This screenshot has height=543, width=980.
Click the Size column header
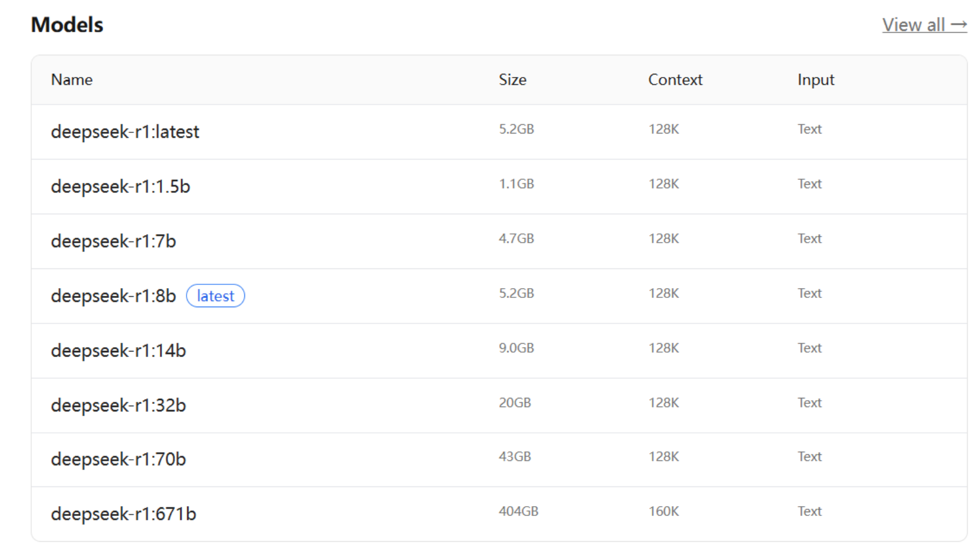click(x=513, y=80)
